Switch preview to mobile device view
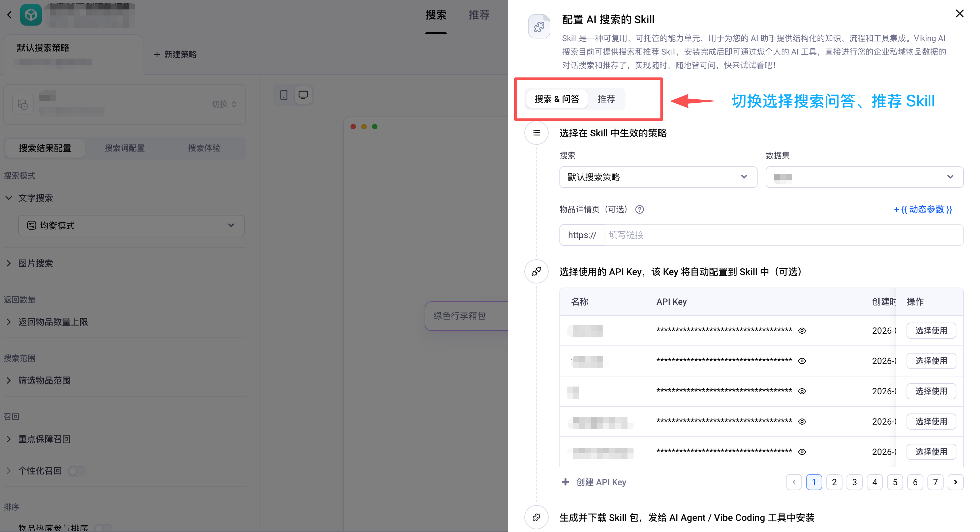Viewport: 980px width, 532px height. 283,95
